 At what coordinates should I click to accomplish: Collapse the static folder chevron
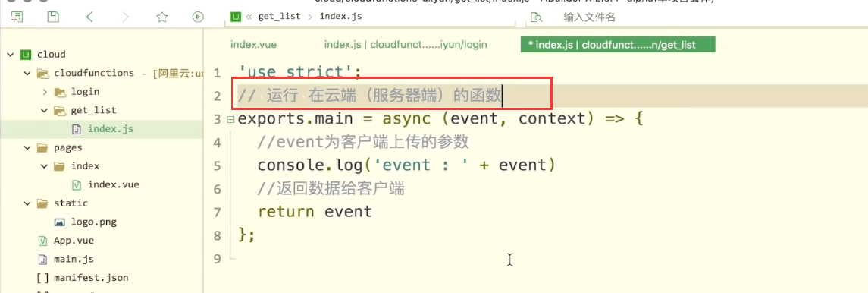coord(27,203)
